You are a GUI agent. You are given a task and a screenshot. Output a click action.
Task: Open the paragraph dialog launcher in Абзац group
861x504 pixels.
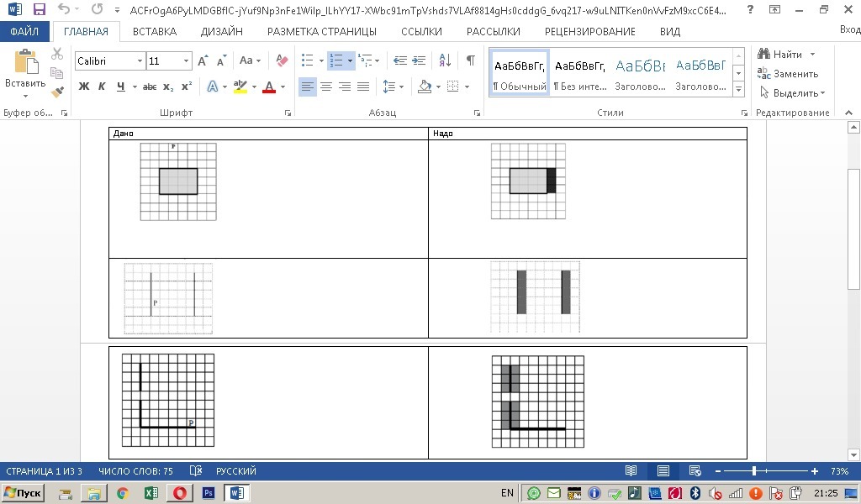pyautogui.click(x=477, y=113)
